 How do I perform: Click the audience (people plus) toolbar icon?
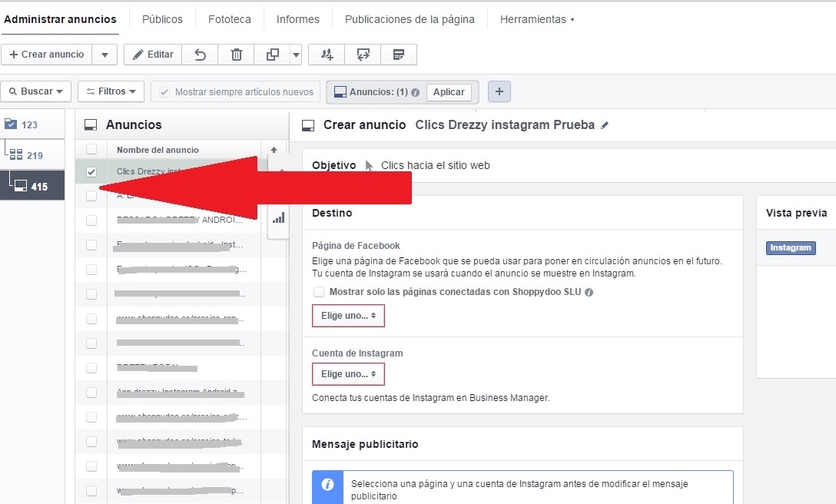tap(327, 55)
